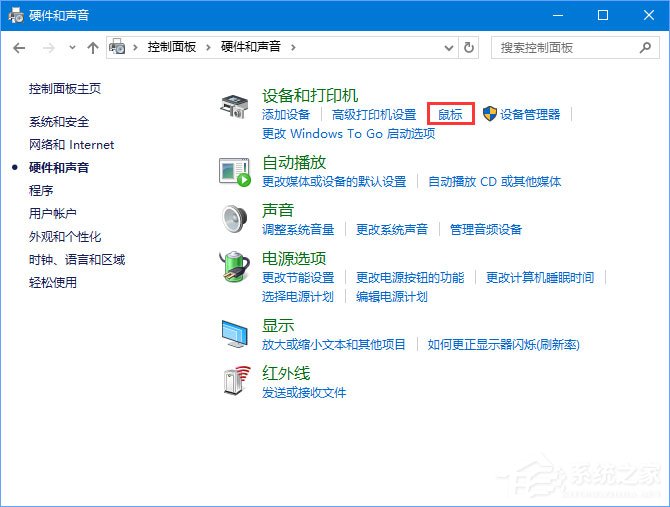This screenshot has width=670, height=507.
Task: Click the Infrared device icon
Action: [237, 381]
